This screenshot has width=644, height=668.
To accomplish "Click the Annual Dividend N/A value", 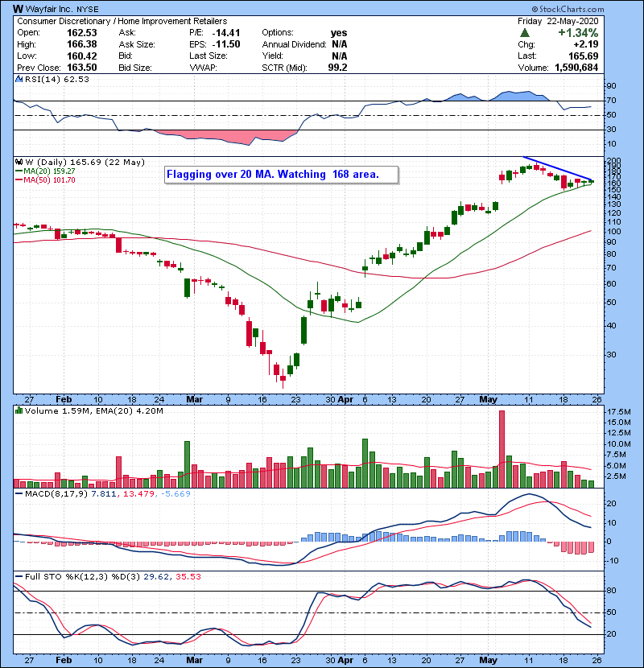I will pos(339,44).
